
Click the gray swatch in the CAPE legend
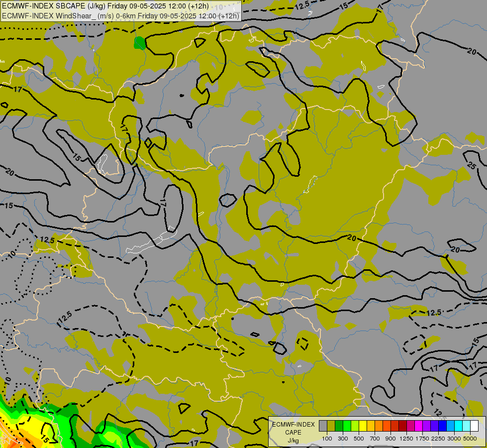tap(323, 426)
